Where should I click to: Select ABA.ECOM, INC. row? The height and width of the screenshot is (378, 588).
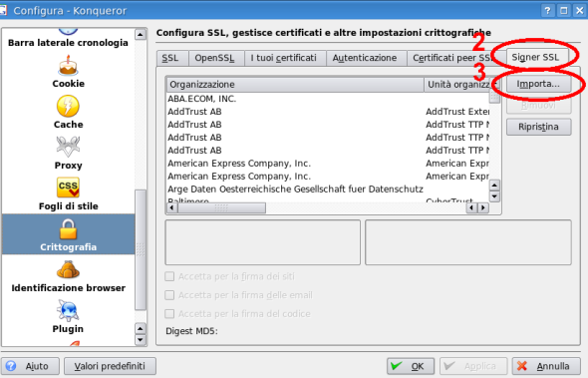point(328,99)
